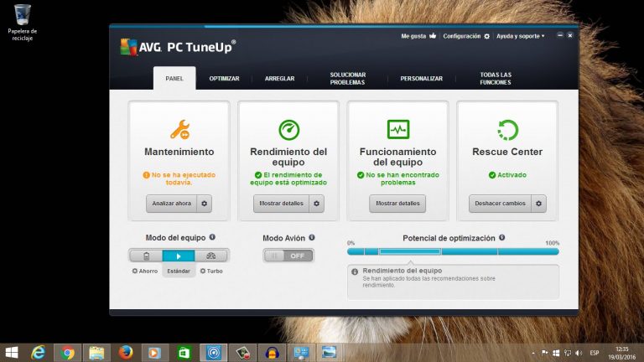644x362 pixels.
Task: Show hidden tray icons arrow
Action: (533, 353)
